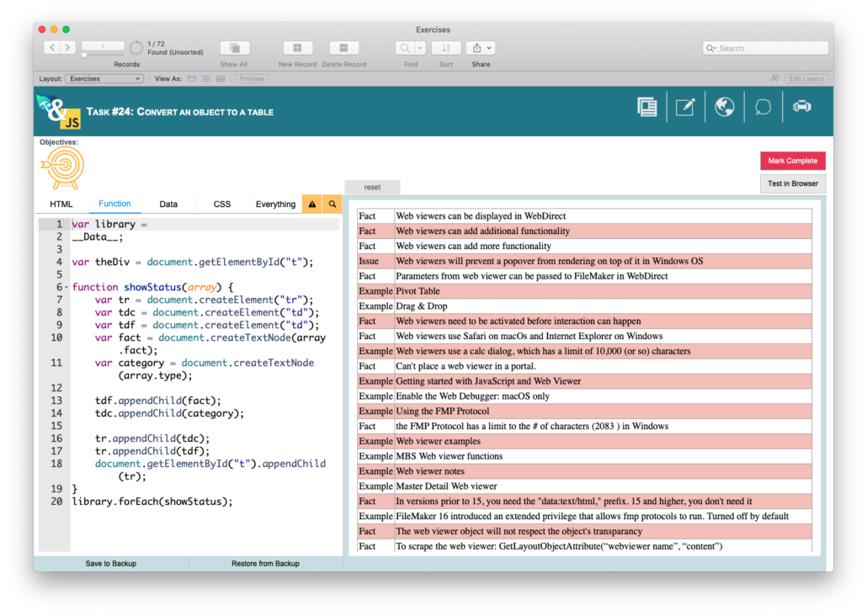Viewport: 867px width, 616px height.
Task: Select the HTML tab
Action: click(x=61, y=204)
